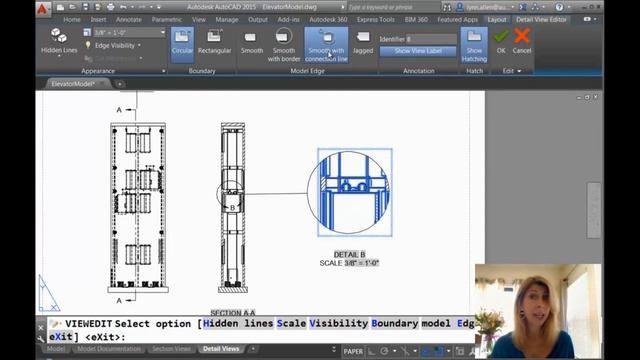The height and width of the screenshot is (360, 640).
Task: Open the Output ribbon tab
Action: 258,20
